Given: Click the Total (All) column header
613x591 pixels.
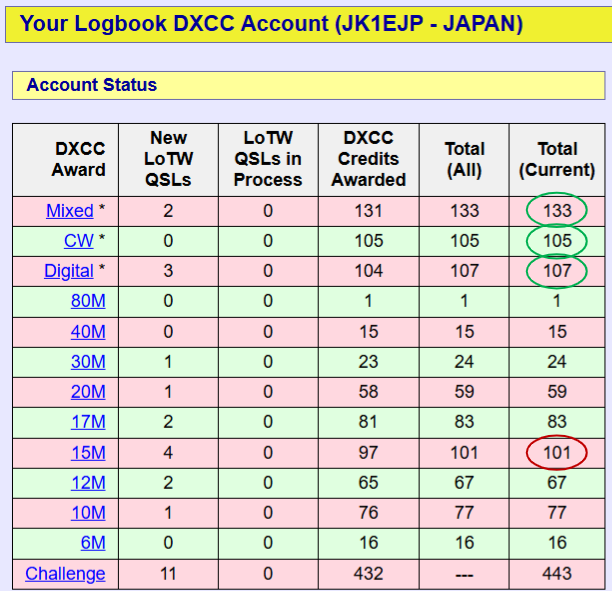Looking at the screenshot, I should pyautogui.click(x=464, y=159).
